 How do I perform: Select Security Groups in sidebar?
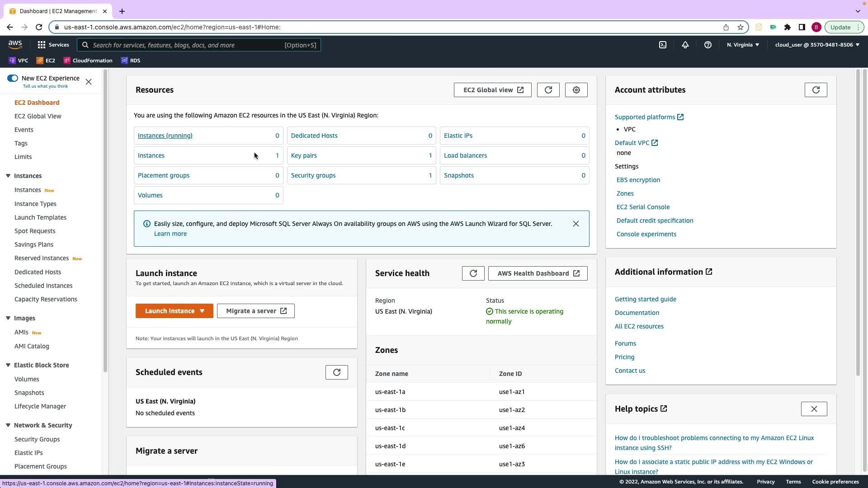(x=37, y=439)
